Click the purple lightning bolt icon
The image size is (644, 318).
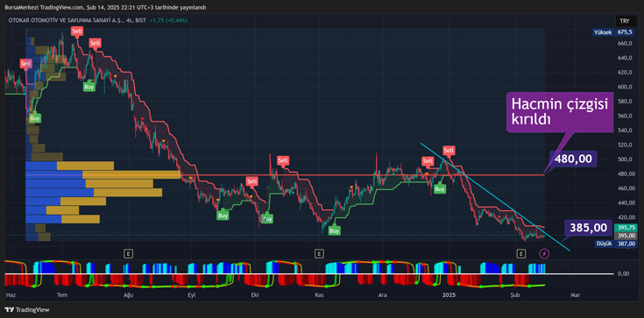(545, 254)
